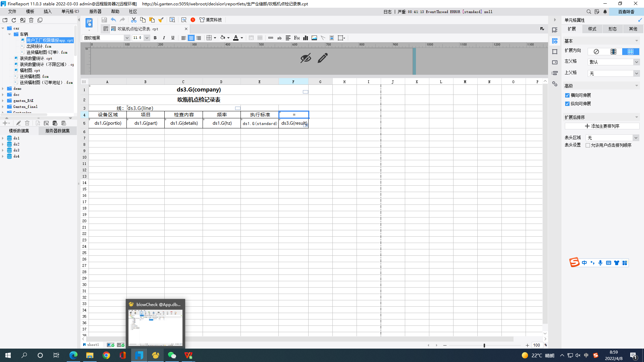Select horizontal expand direction option
Image resolution: width=644 pixels, height=362 pixels.
(631, 52)
